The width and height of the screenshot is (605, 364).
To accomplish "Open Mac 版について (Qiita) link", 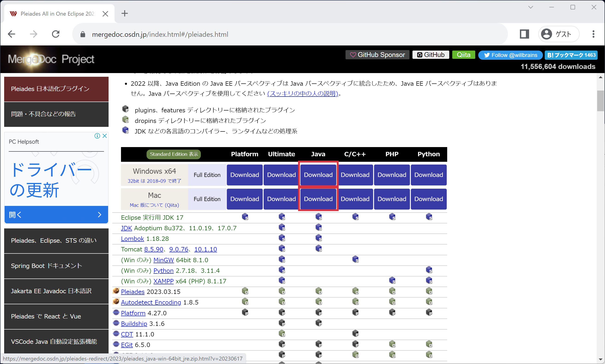I will [154, 205].
